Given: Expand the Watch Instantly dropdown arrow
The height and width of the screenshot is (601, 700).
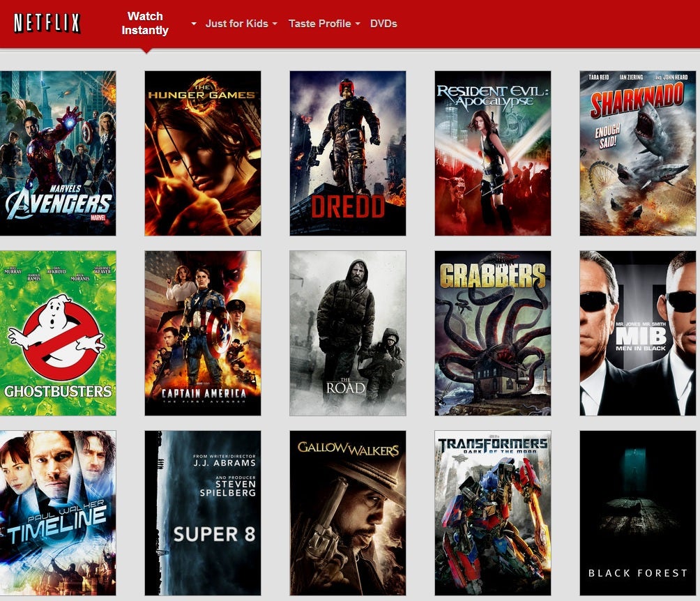Looking at the screenshot, I should [194, 24].
